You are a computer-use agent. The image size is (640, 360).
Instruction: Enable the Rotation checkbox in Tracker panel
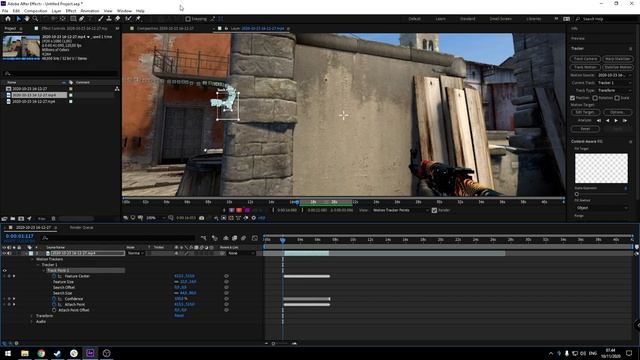pos(595,98)
